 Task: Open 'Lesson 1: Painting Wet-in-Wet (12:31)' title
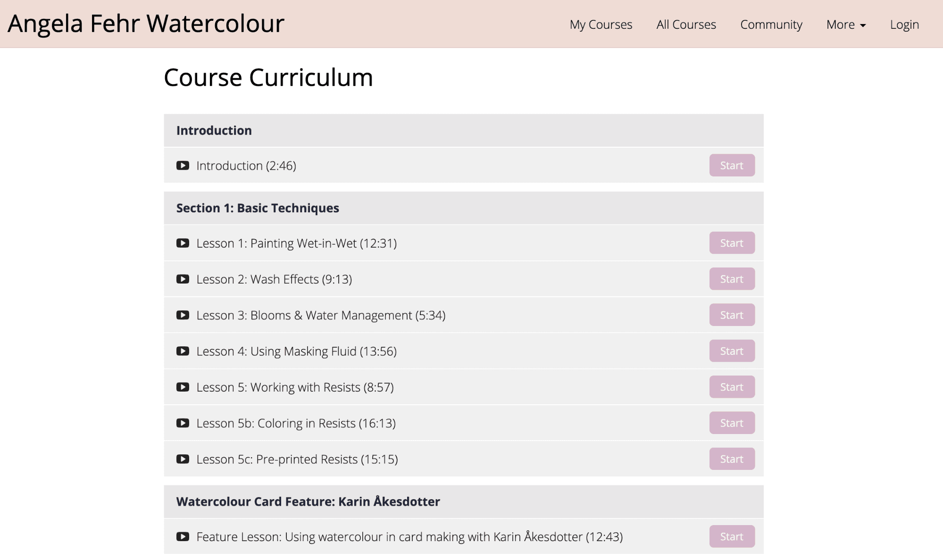[297, 243]
